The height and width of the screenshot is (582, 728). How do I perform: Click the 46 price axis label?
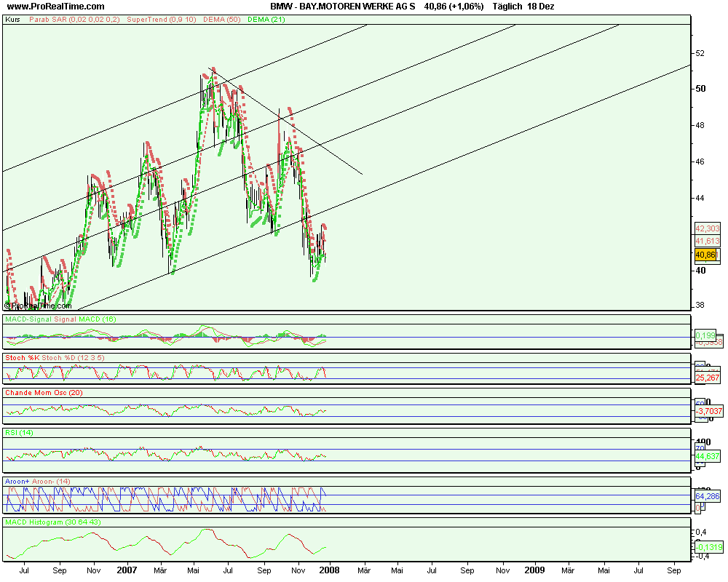(x=699, y=162)
